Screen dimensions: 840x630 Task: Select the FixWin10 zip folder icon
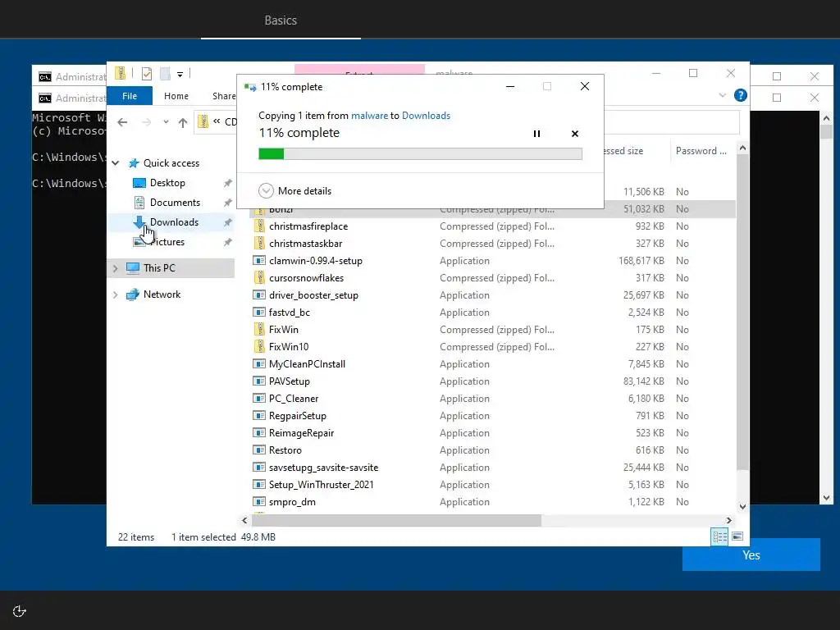(x=259, y=346)
